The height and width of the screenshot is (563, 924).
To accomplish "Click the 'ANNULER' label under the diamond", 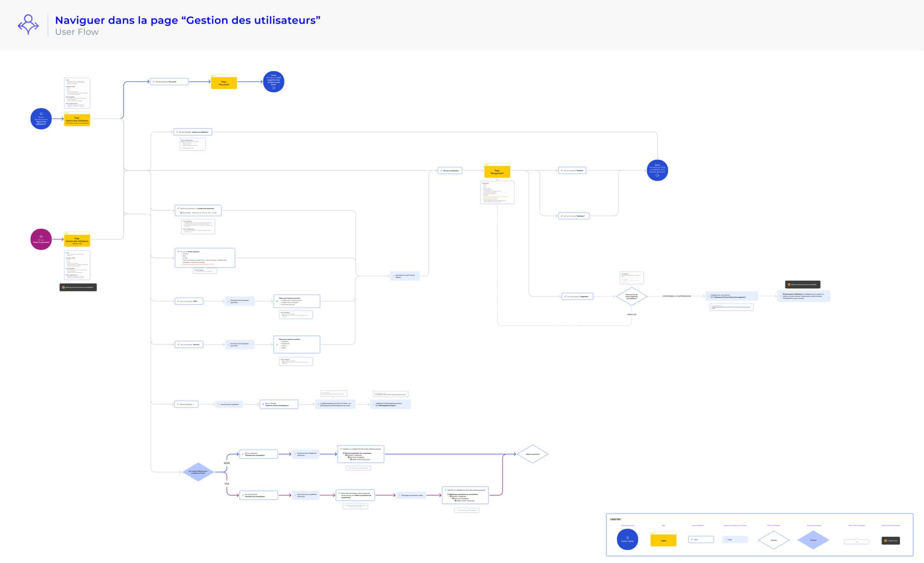I will coord(632,315).
